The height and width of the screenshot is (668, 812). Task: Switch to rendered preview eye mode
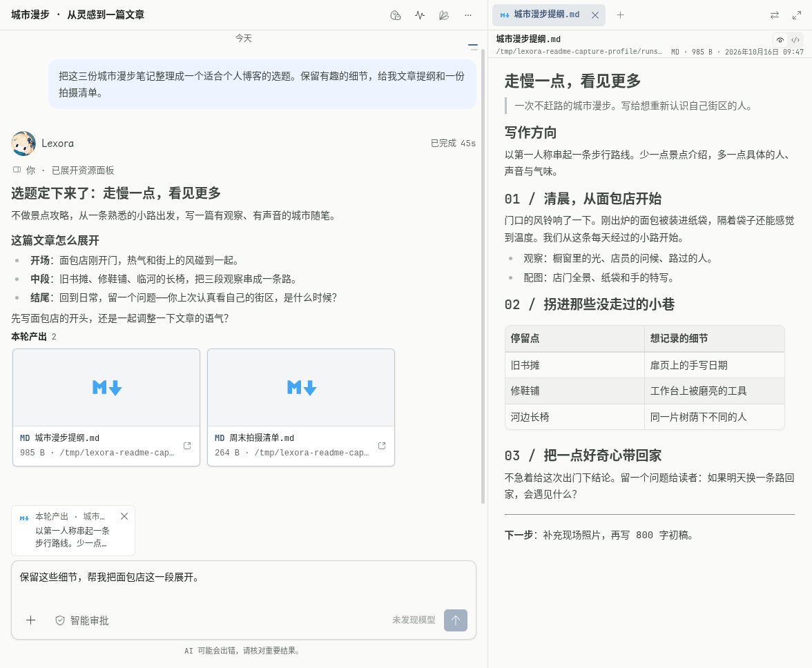coord(780,40)
